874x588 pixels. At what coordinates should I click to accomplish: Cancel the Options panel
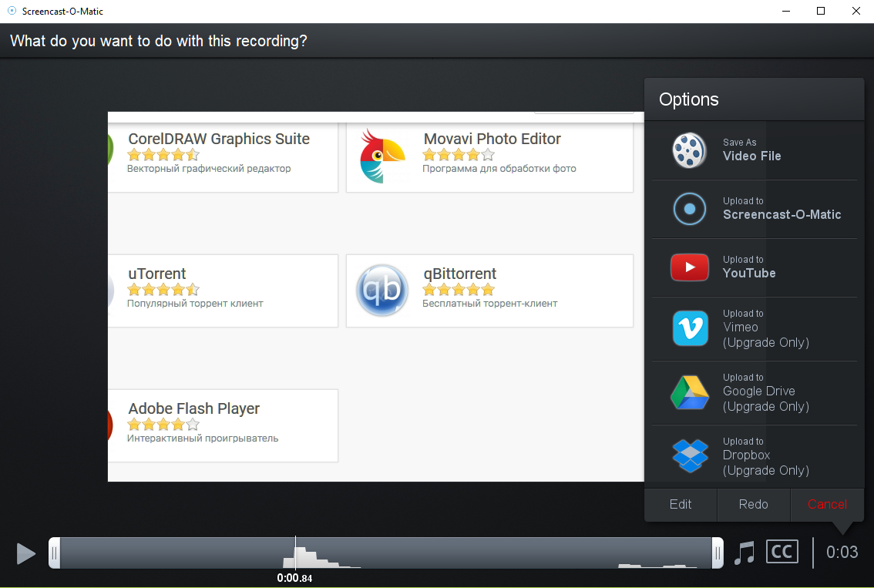pyautogui.click(x=827, y=505)
